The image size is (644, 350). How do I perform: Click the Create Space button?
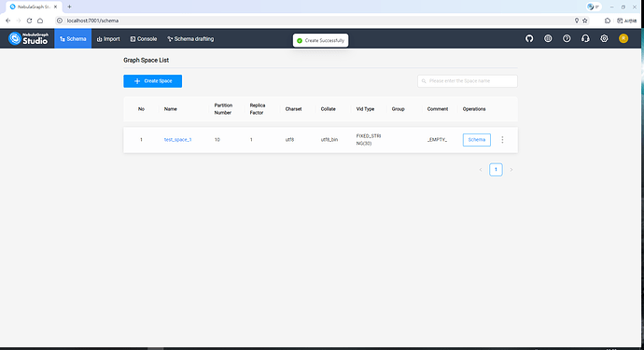tap(153, 81)
